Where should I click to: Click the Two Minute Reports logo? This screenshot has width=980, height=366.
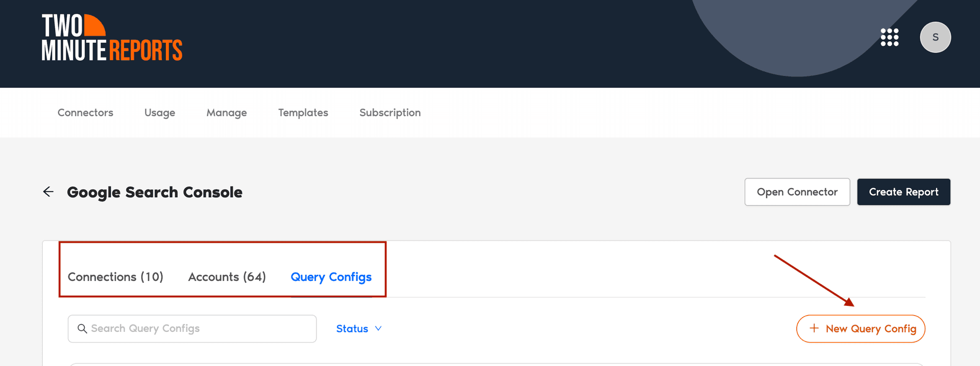coord(111,37)
